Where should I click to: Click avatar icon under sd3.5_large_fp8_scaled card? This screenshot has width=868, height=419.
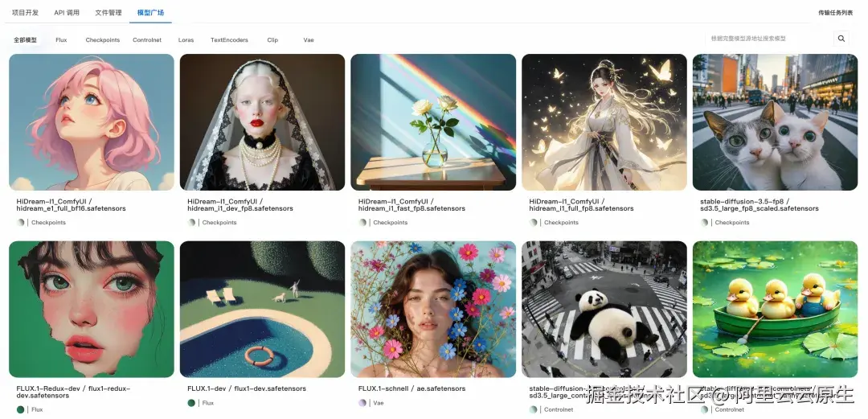(704, 222)
